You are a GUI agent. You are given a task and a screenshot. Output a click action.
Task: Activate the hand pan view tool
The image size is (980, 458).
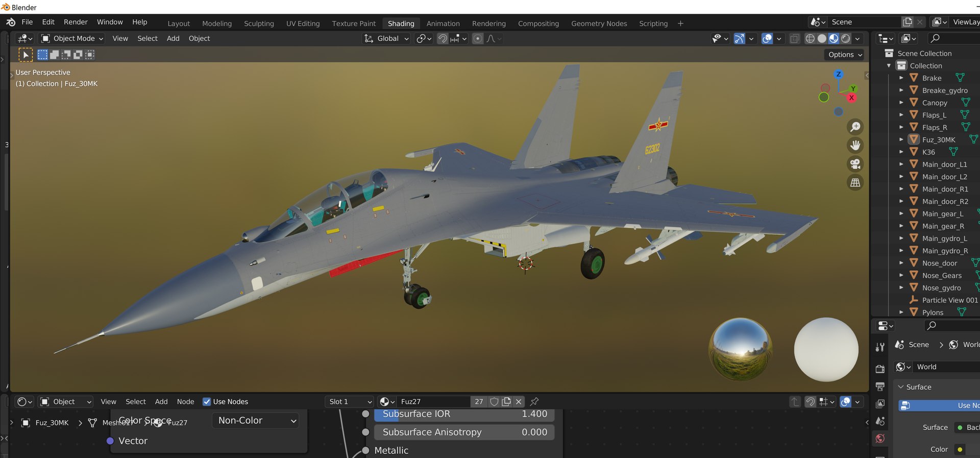(855, 146)
